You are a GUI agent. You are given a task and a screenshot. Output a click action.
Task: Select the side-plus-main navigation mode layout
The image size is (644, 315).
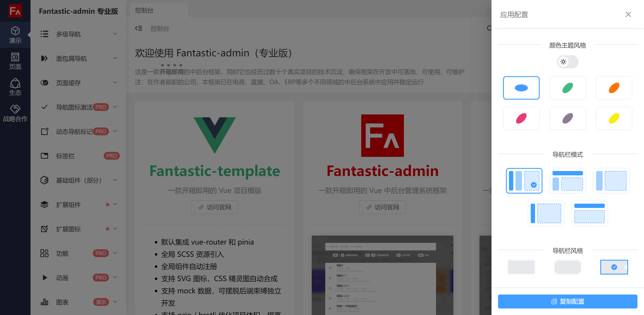[x=524, y=181]
